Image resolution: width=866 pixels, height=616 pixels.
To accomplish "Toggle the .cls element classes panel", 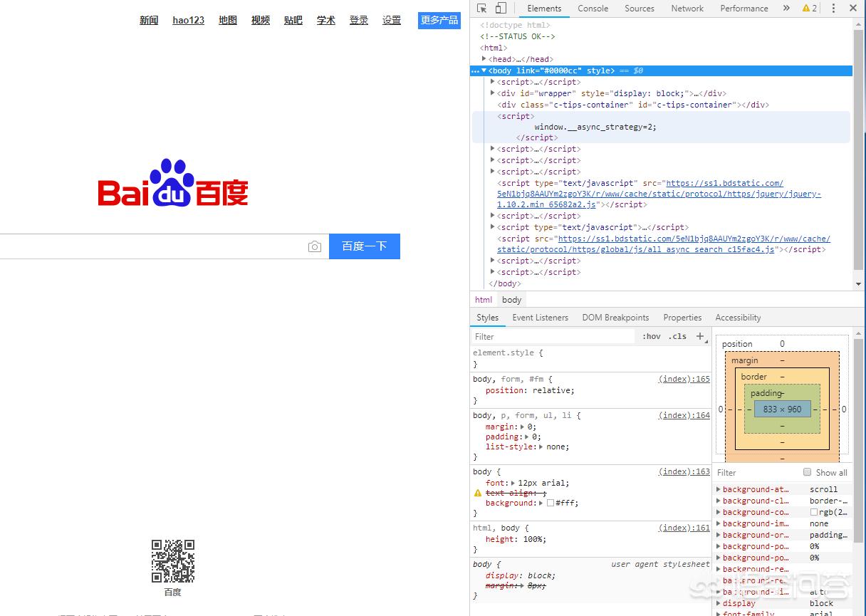I will pyautogui.click(x=677, y=336).
